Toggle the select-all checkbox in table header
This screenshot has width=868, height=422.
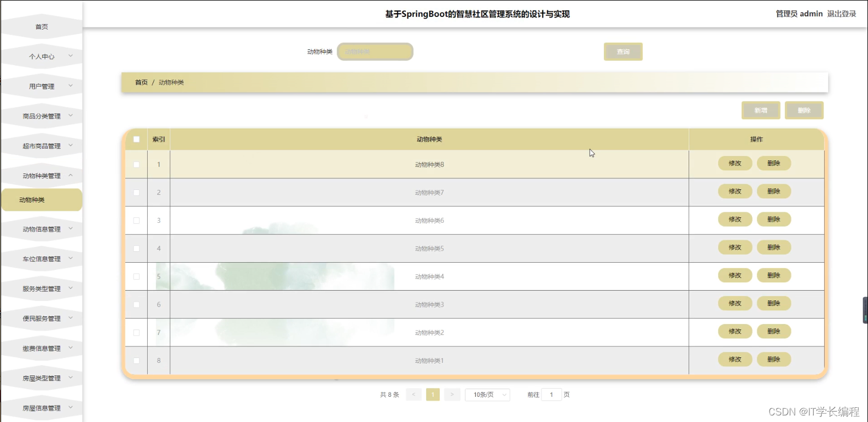click(x=136, y=139)
